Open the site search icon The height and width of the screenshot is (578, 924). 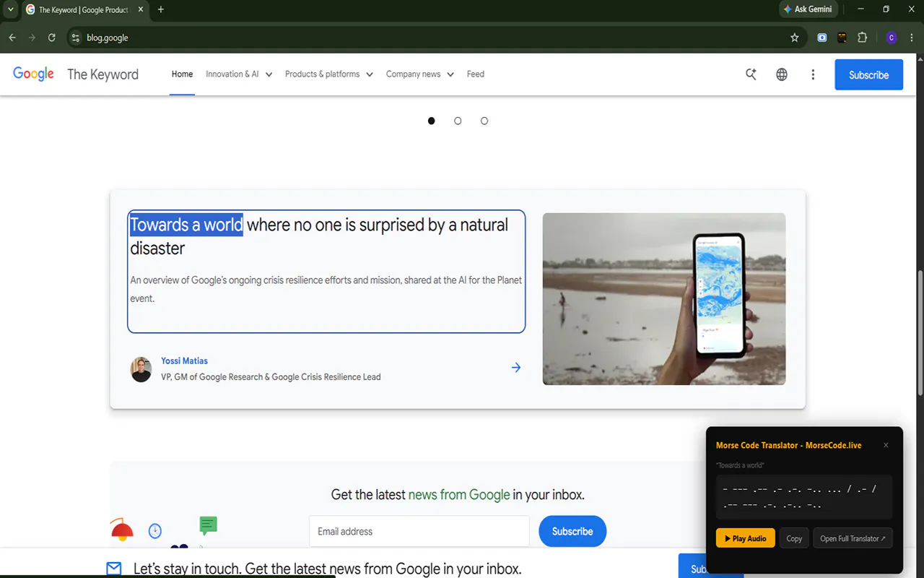pos(751,74)
